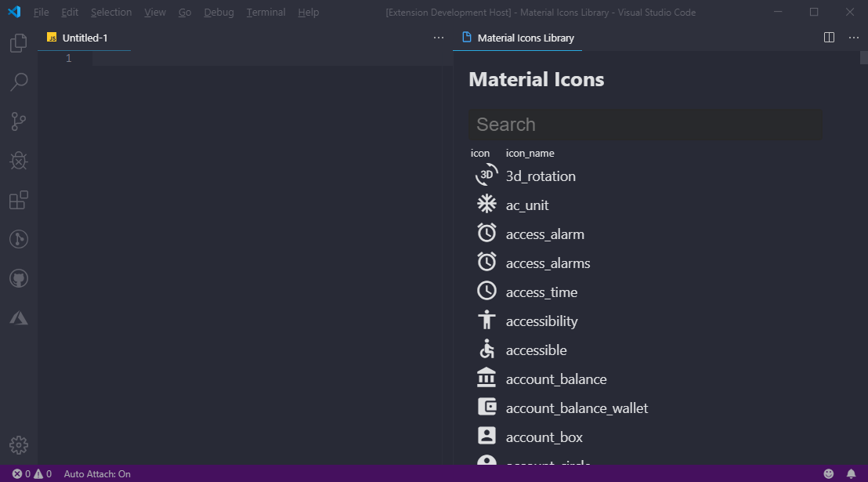The image size is (868, 482).
Task: Click the accessibility person icon
Action: [486, 320]
